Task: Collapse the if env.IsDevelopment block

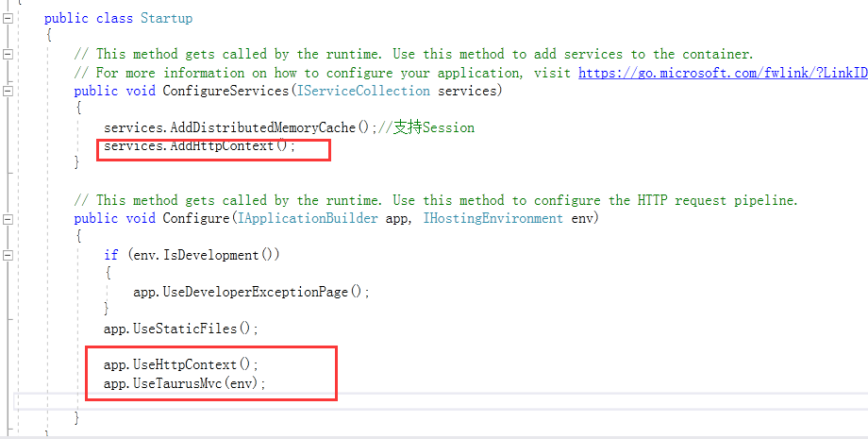Action: coord(8,255)
